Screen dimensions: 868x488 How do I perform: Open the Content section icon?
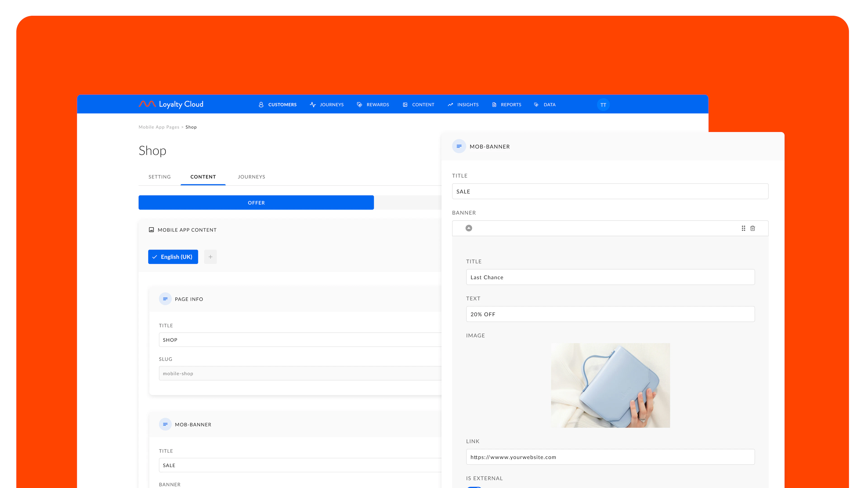click(x=405, y=104)
